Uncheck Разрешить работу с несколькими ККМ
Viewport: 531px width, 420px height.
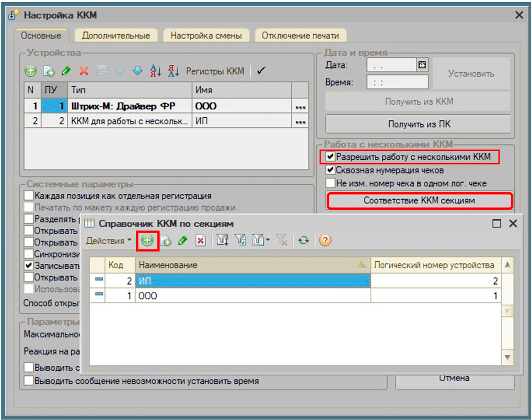click(x=331, y=157)
